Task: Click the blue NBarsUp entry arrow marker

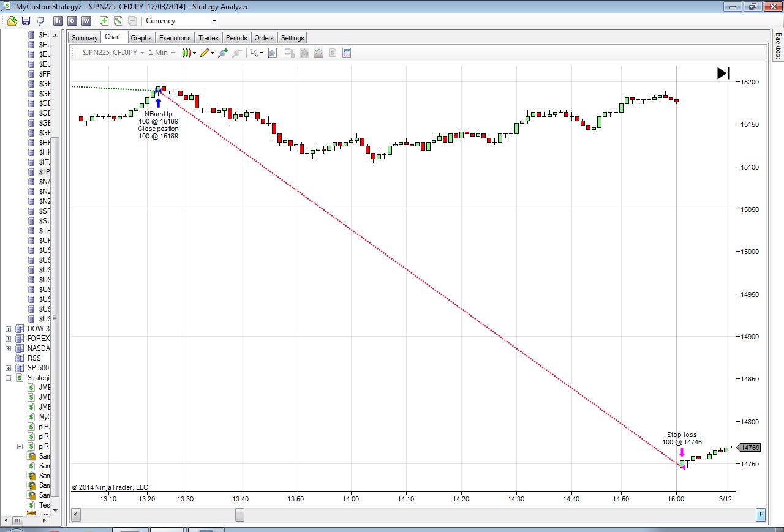Action: pos(158,102)
